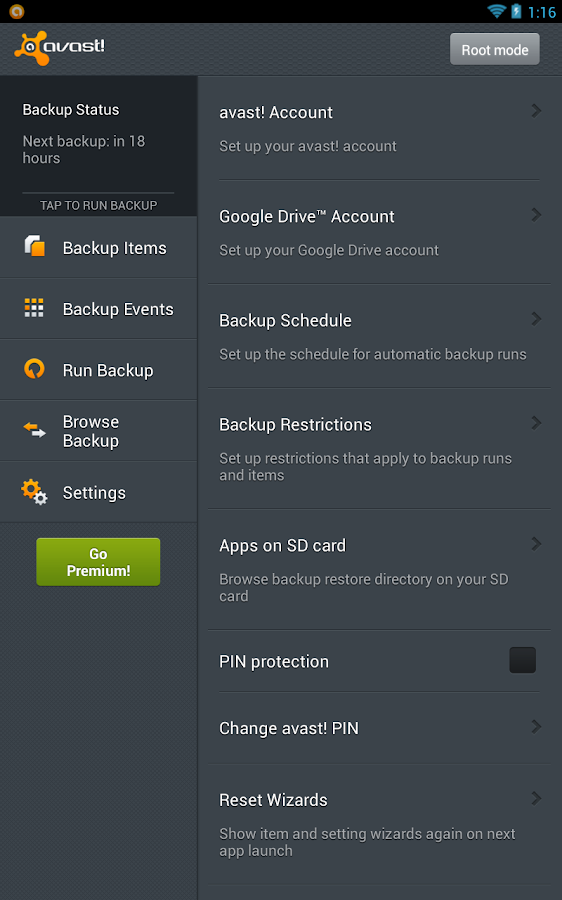Image resolution: width=562 pixels, height=900 pixels.
Task: Select the Backup Events grid icon
Action: 34,308
